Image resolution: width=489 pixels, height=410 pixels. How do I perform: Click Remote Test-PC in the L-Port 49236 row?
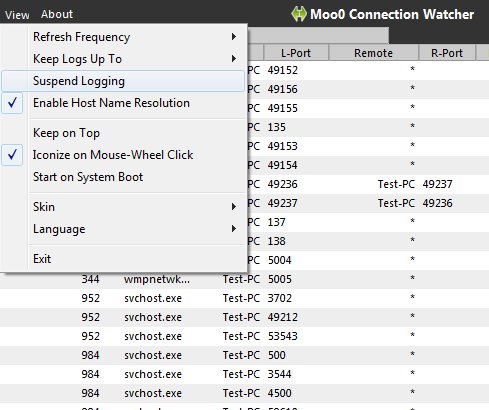click(x=396, y=184)
